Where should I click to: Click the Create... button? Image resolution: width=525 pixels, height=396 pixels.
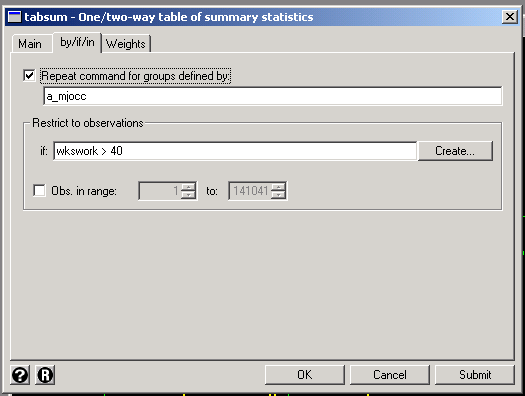455,151
